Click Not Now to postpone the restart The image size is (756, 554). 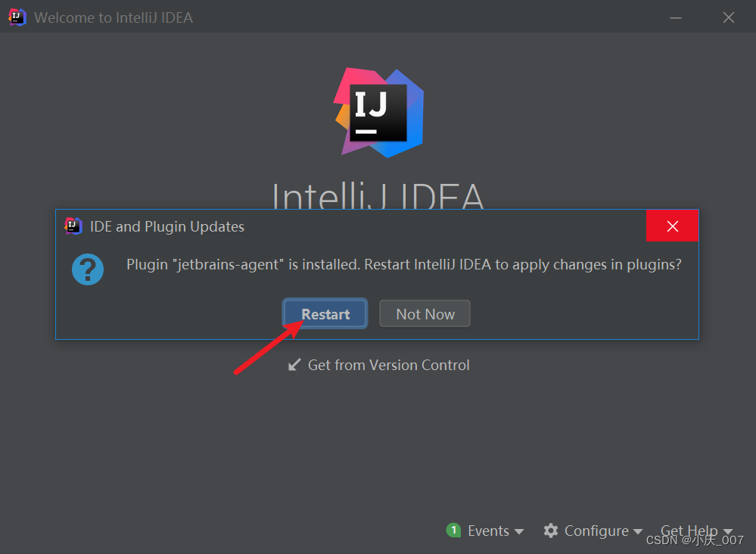[x=425, y=313]
